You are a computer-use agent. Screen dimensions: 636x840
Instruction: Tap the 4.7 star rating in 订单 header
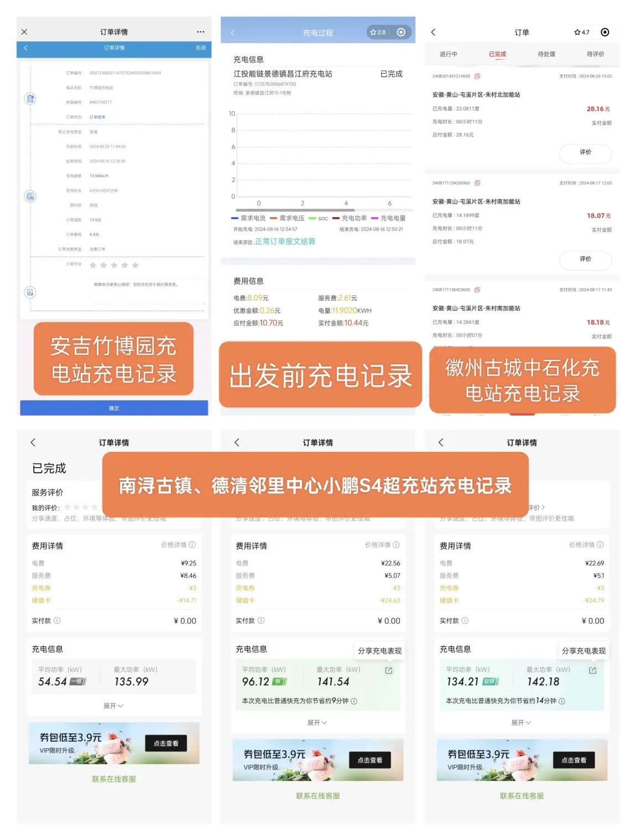pos(582,33)
